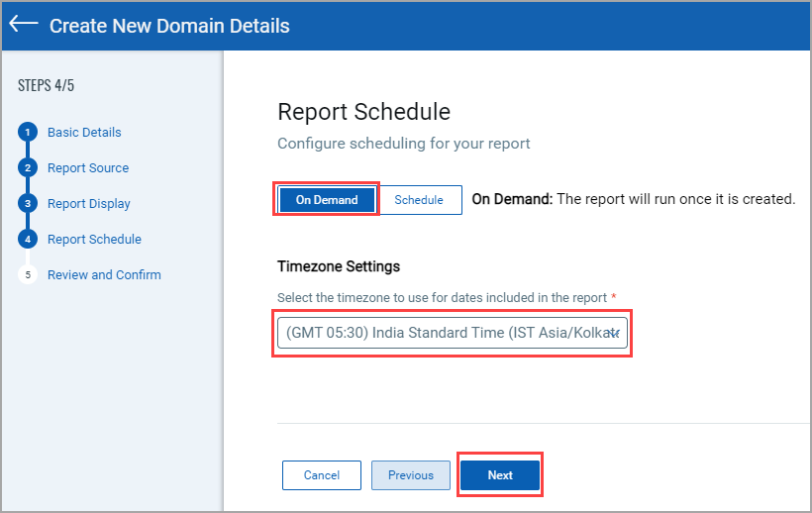Proceed with the Next button
This screenshot has width=812, height=513.
pyautogui.click(x=500, y=475)
